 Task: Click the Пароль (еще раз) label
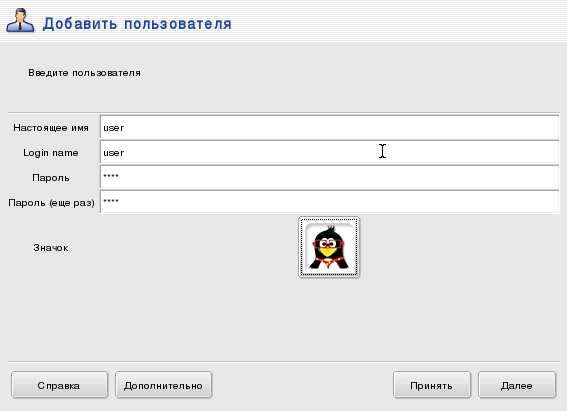(x=51, y=202)
